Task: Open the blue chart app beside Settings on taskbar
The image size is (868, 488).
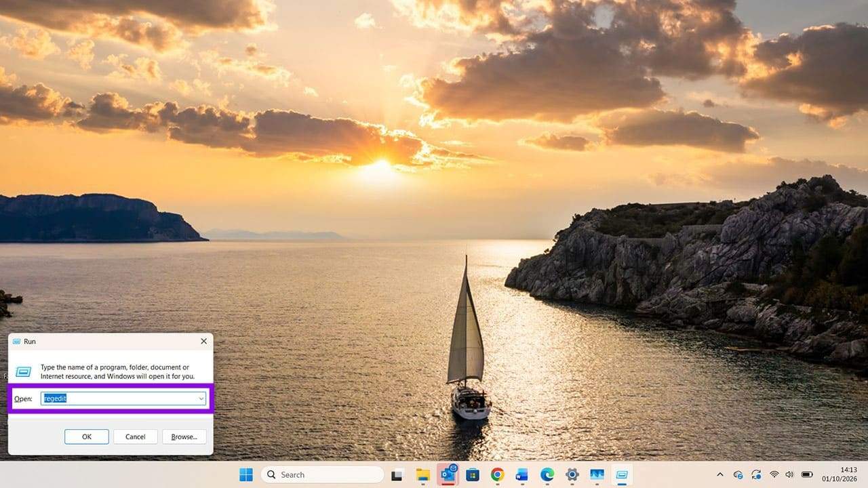Action: [x=597, y=474]
